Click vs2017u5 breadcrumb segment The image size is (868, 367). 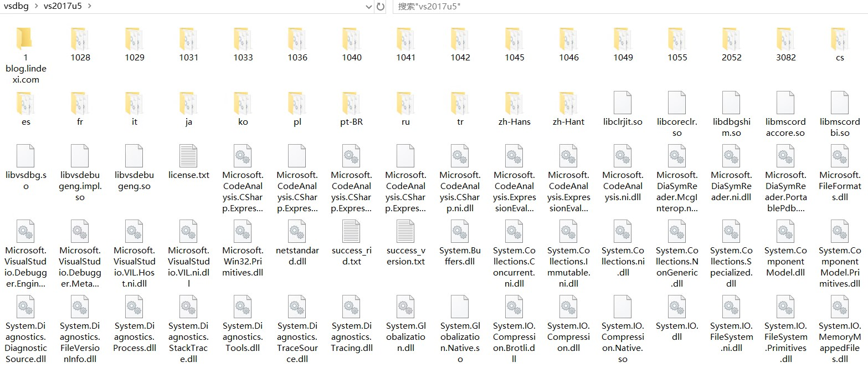(x=61, y=6)
